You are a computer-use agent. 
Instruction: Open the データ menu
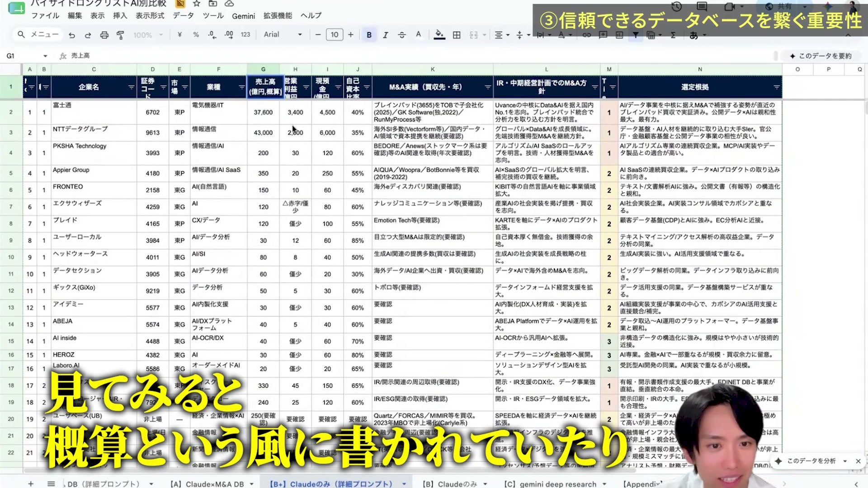[184, 15]
